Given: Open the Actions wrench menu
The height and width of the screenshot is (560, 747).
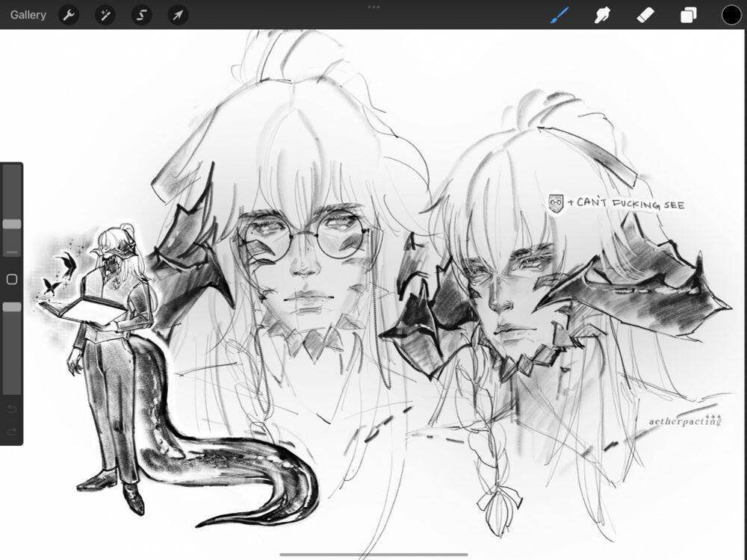Looking at the screenshot, I should 69,15.
